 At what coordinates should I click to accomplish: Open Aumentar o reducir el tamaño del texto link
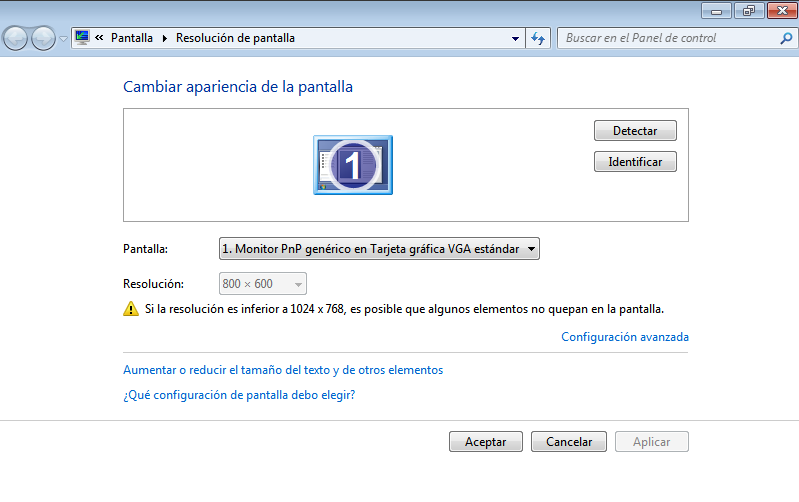(283, 370)
